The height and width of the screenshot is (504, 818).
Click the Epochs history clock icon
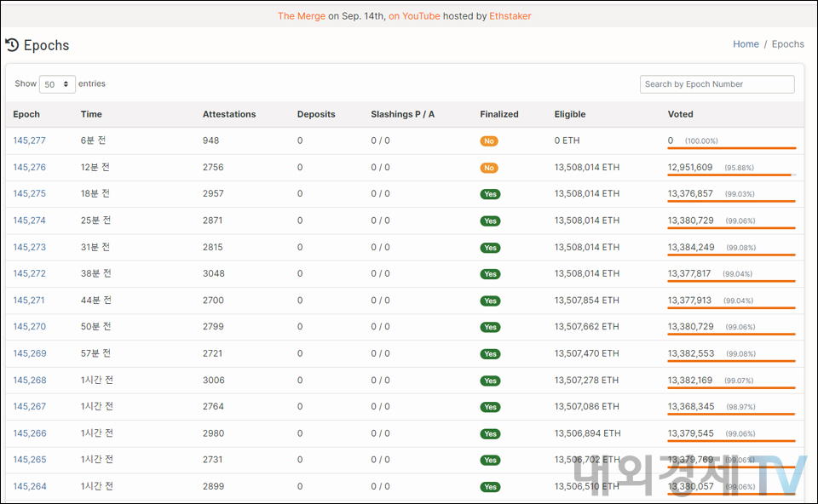pos(12,45)
